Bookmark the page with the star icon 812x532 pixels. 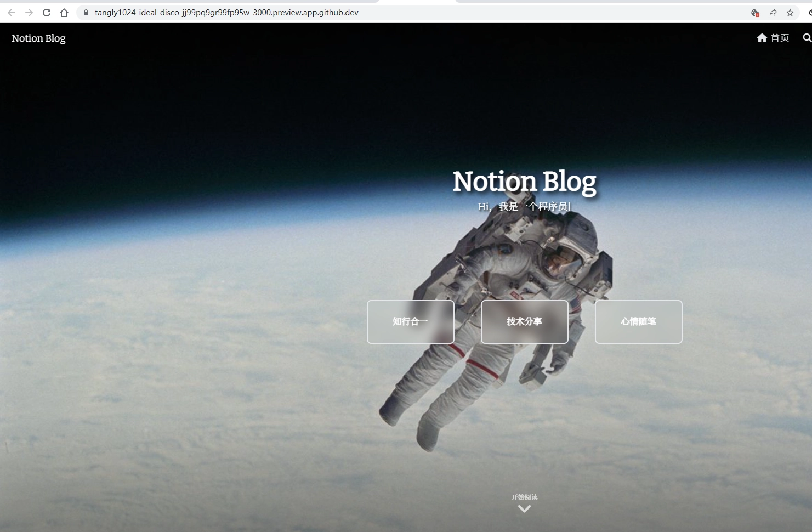point(790,13)
